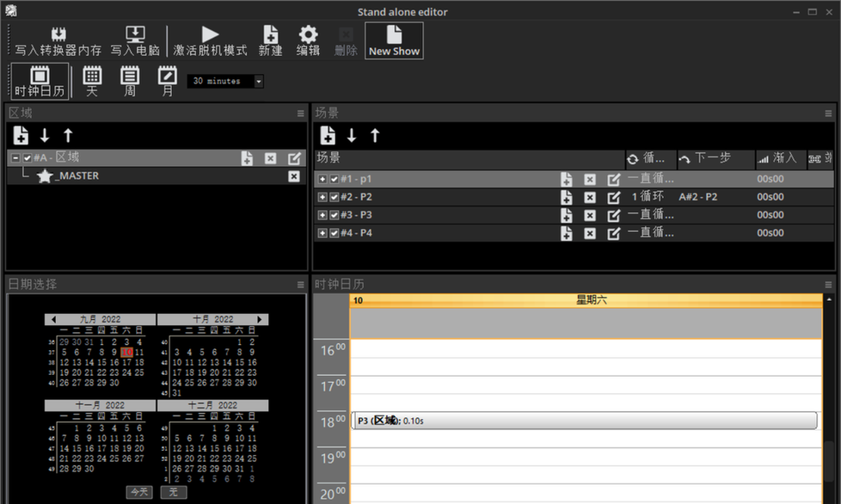Screen dimensions: 841x504
Task: Click the 新建 toolbar icon
Action: [x=270, y=40]
